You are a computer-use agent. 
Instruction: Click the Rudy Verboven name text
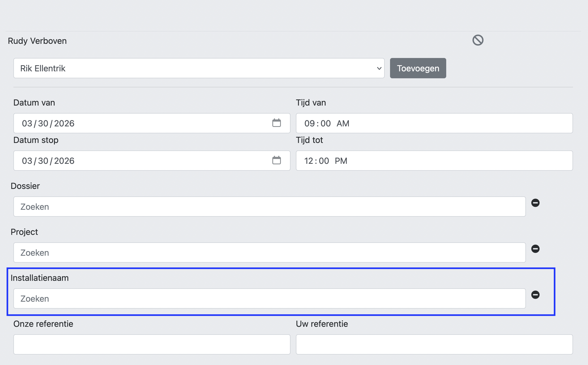(37, 41)
